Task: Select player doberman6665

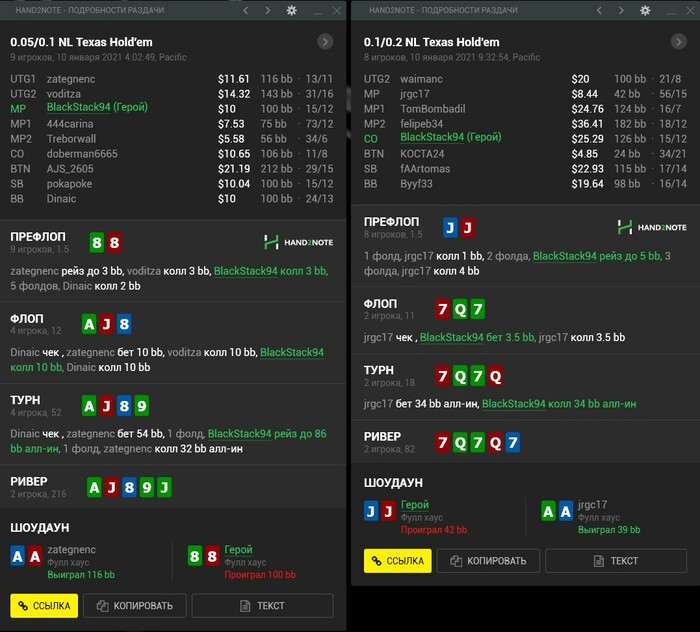Action: (82, 154)
